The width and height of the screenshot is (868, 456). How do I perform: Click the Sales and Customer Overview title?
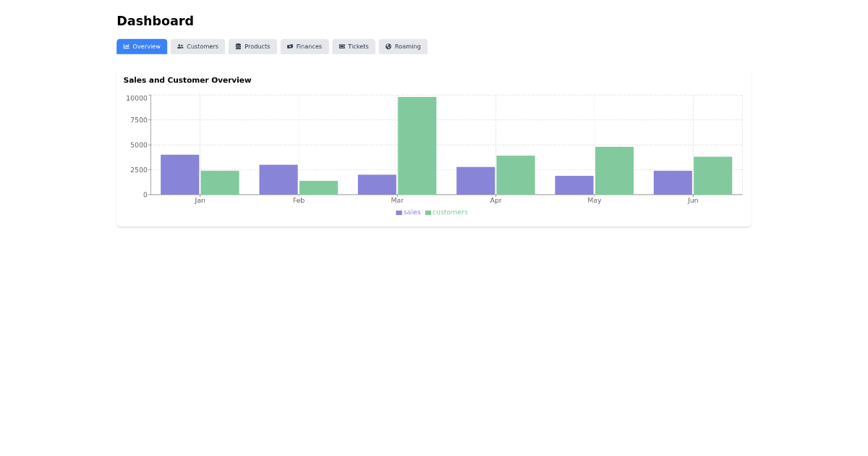pos(187,80)
